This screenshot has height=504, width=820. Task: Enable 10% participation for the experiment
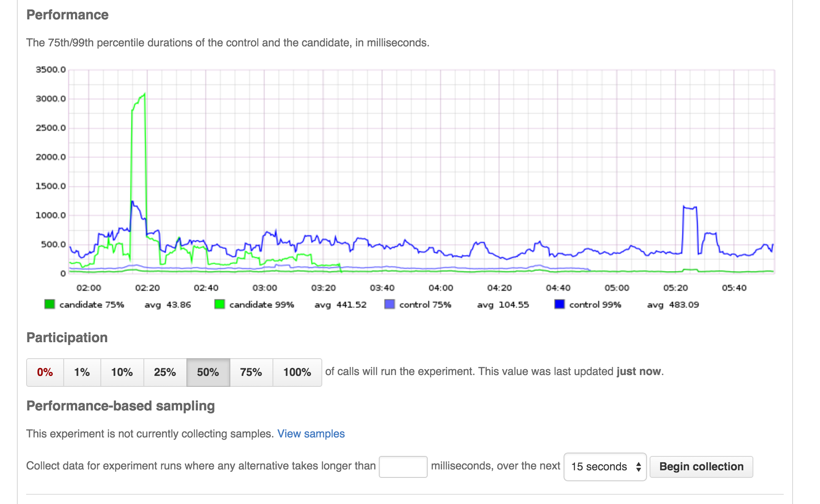click(x=121, y=372)
